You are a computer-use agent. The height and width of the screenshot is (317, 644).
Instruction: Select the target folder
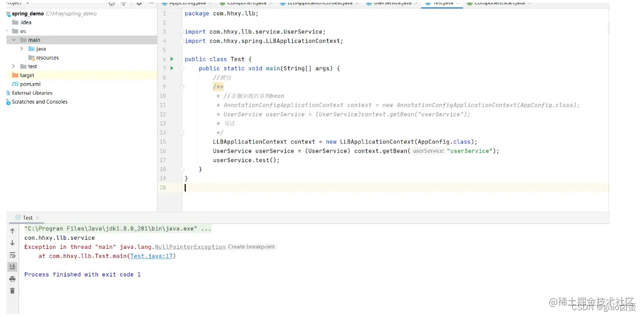pos(23,76)
